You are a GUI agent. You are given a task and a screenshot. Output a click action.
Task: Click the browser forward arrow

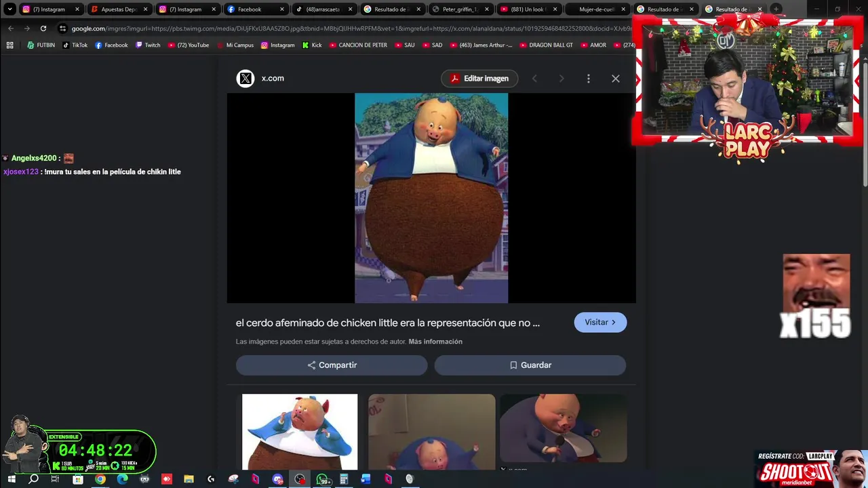click(27, 28)
